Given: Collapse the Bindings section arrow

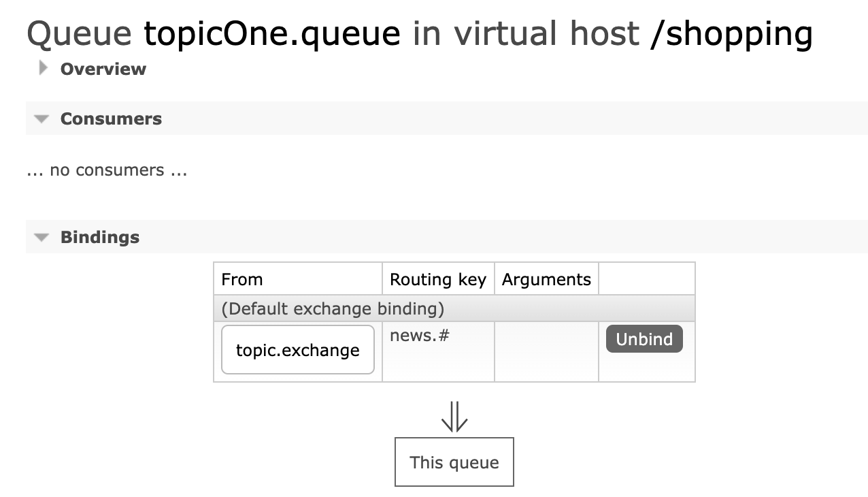Looking at the screenshot, I should click(42, 238).
